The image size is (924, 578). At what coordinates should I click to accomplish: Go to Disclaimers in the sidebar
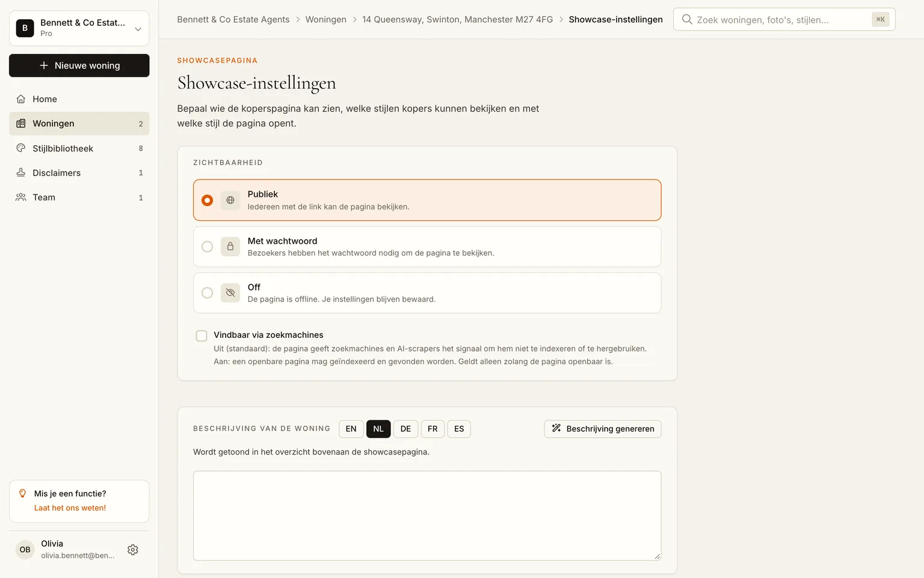coord(79,173)
